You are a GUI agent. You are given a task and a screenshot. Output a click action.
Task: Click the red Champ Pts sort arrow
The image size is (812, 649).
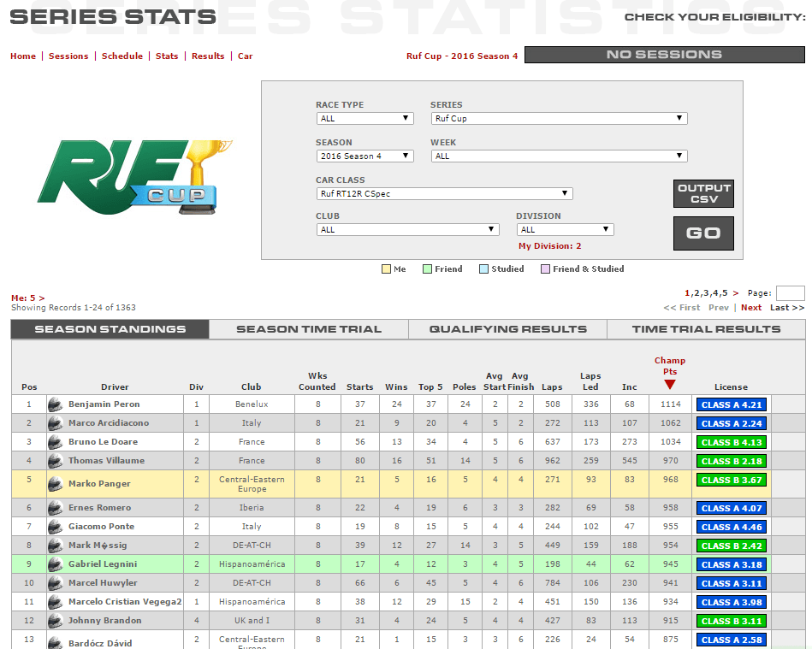670,385
